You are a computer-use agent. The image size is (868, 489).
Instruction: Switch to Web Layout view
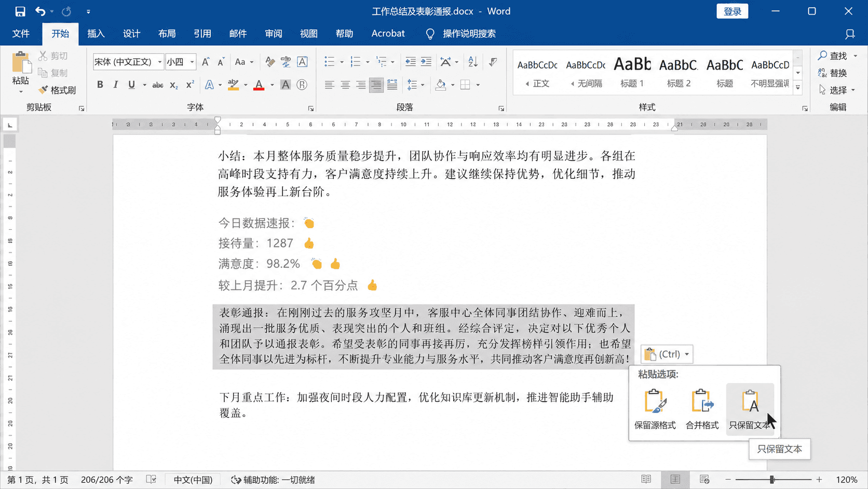click(704, 480)
